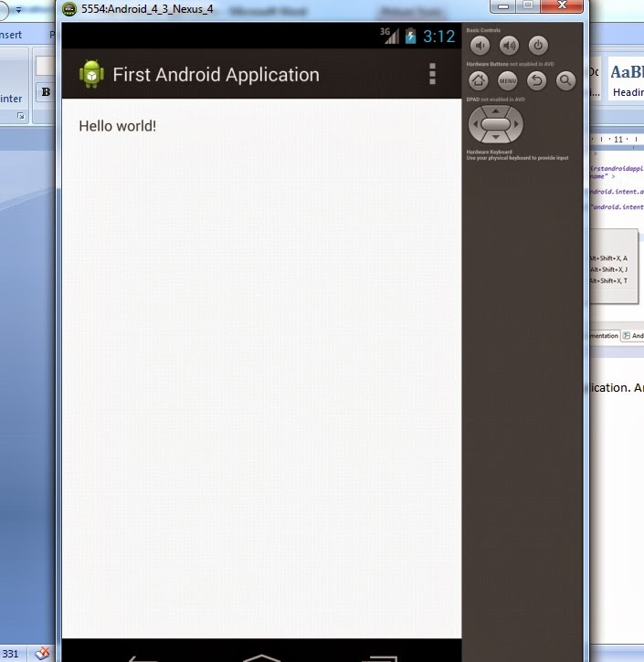
Task: Lower volume in emulator Basic Controls
Action: click(x=480, y=46)
